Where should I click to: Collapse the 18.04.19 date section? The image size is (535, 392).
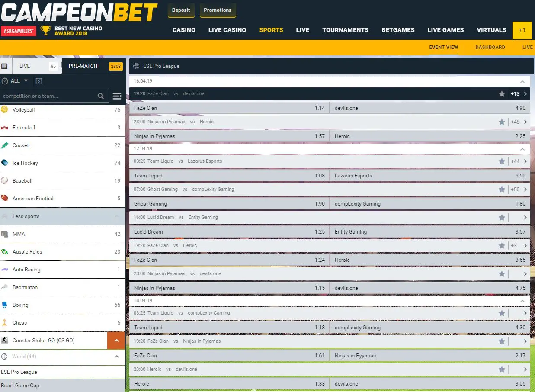coord(522,301)
